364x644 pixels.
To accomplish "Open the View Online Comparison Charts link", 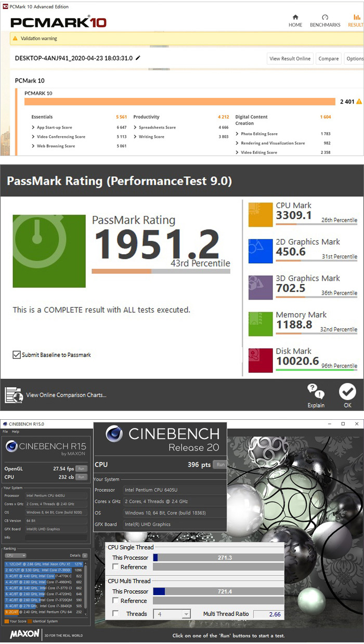I will tap(66, 395).
